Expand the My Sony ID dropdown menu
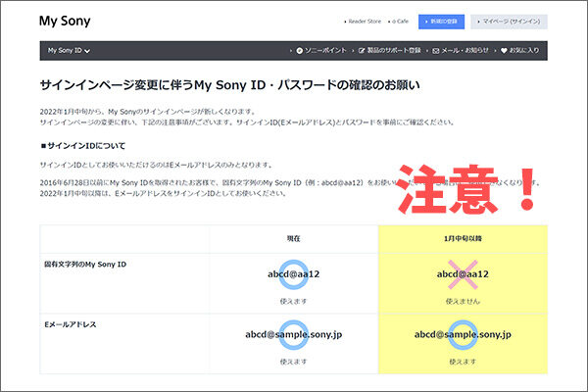The height and width of the screenshot is (392, 588). tap(69, 50)
